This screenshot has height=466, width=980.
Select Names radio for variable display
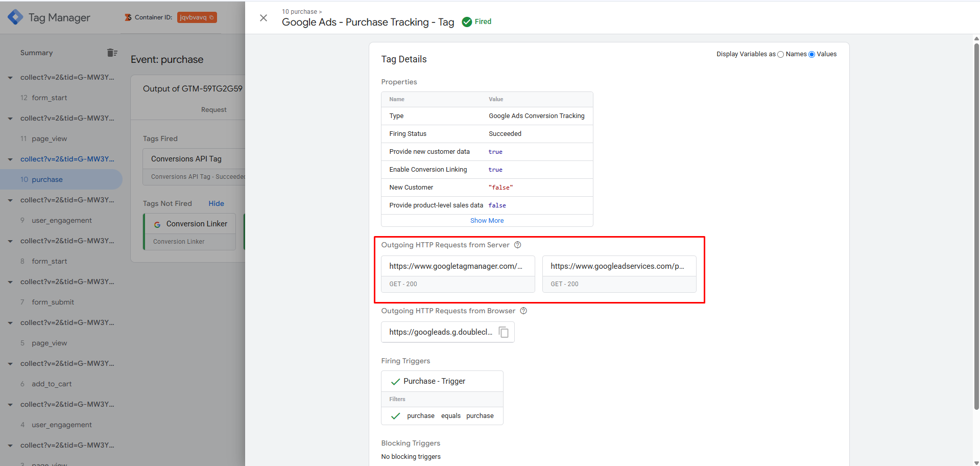780,55
